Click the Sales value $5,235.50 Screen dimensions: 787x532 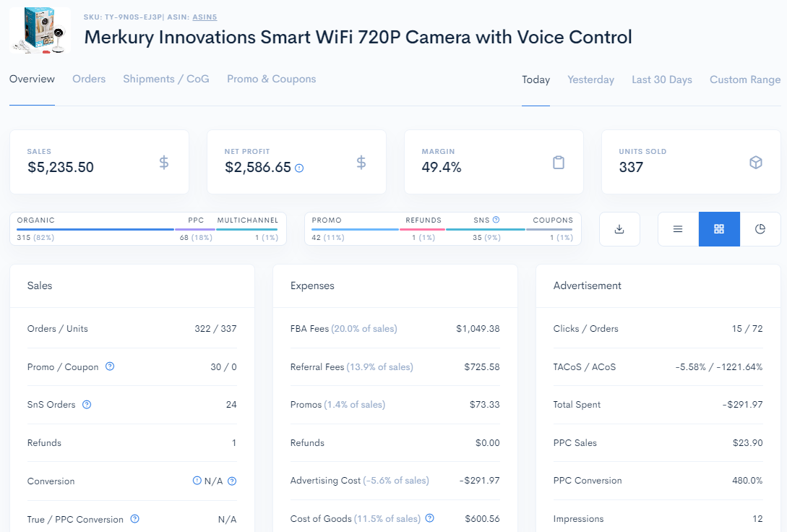tap(61, 167)
